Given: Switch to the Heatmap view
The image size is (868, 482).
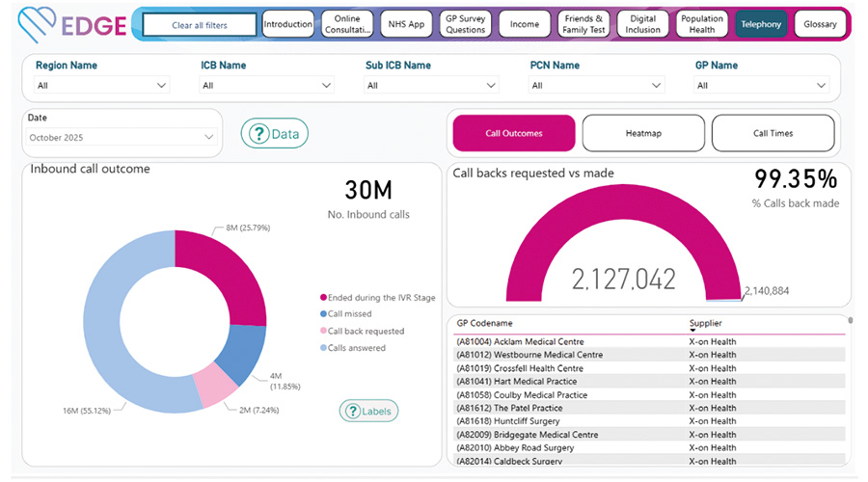Looking at the screenshot, I should click(643, 134).
